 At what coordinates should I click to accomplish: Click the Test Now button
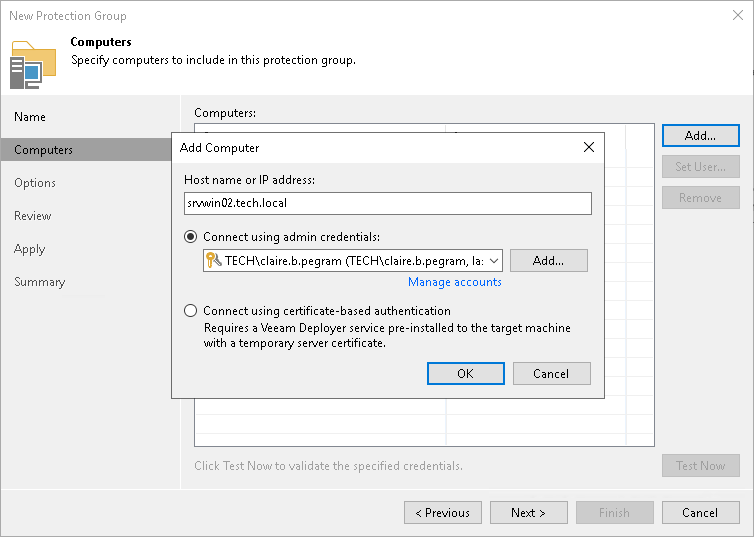pyautogui.click(x=701, y=465)
